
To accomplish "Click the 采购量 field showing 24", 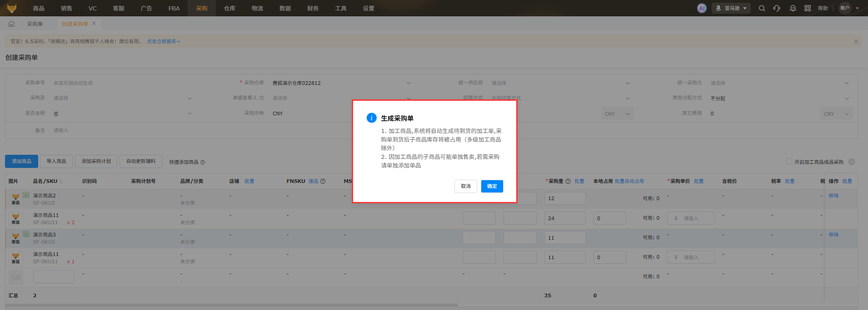I will (x=564, y=218).
